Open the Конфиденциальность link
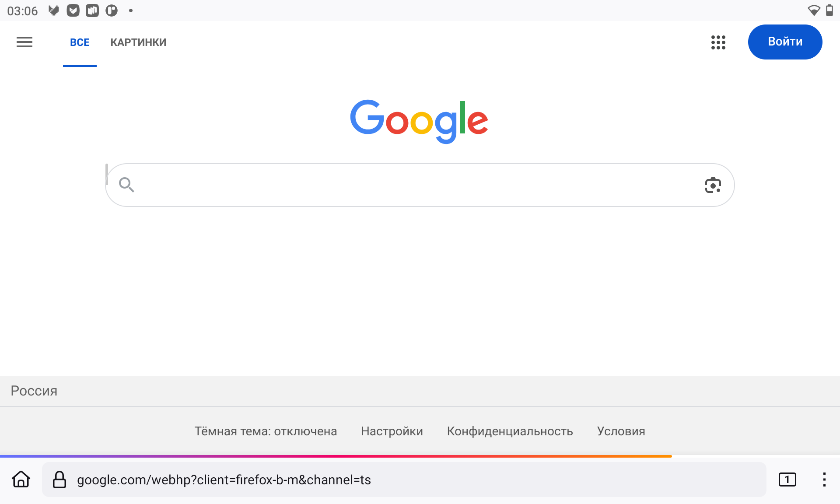 pyautogui.click(x=510, y=431)
